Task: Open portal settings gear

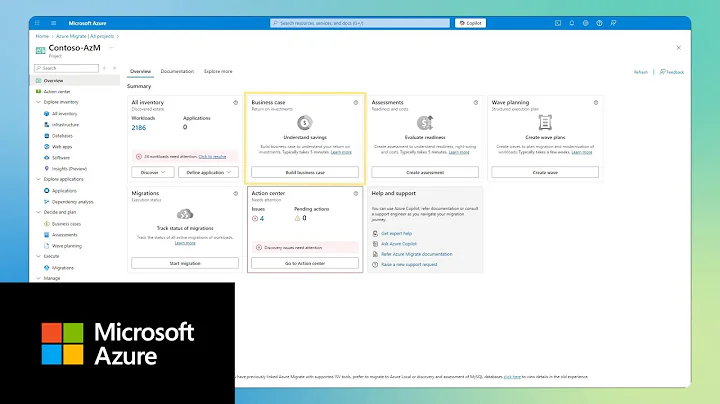Action: [x=585, y=23]
